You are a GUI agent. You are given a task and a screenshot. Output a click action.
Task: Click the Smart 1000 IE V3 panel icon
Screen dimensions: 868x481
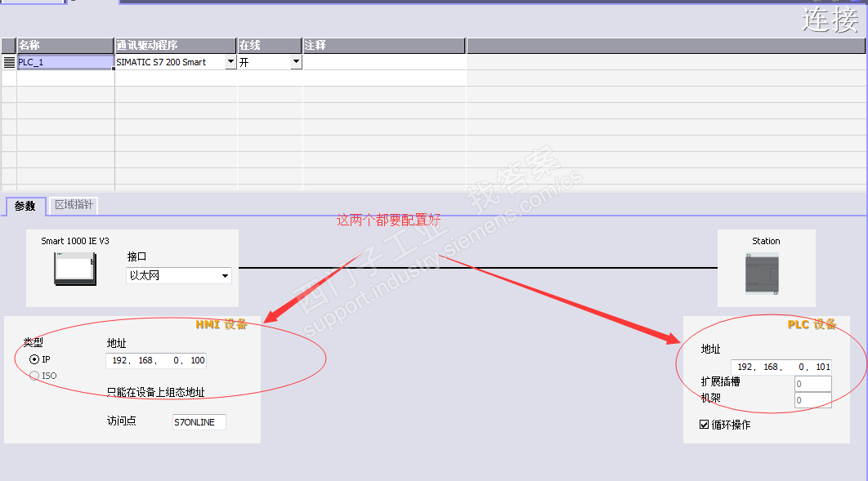click(75, 269)
